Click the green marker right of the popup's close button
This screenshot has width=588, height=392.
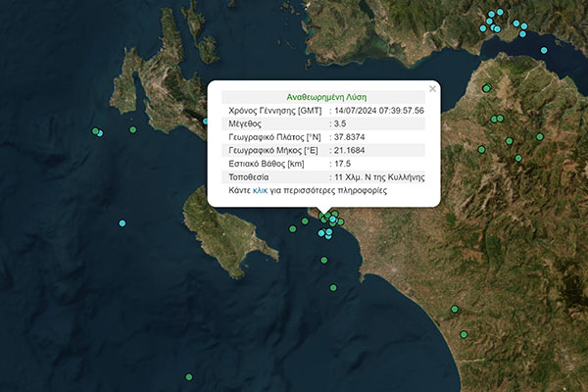click(x=486, y=89)
